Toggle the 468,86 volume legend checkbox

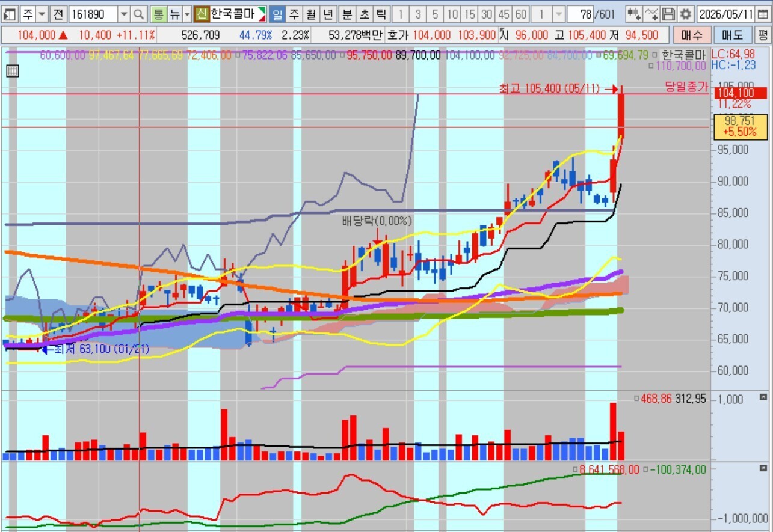637,399
